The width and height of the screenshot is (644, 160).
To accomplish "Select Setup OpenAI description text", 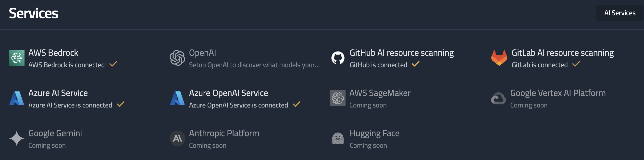I will click(254, 65).
